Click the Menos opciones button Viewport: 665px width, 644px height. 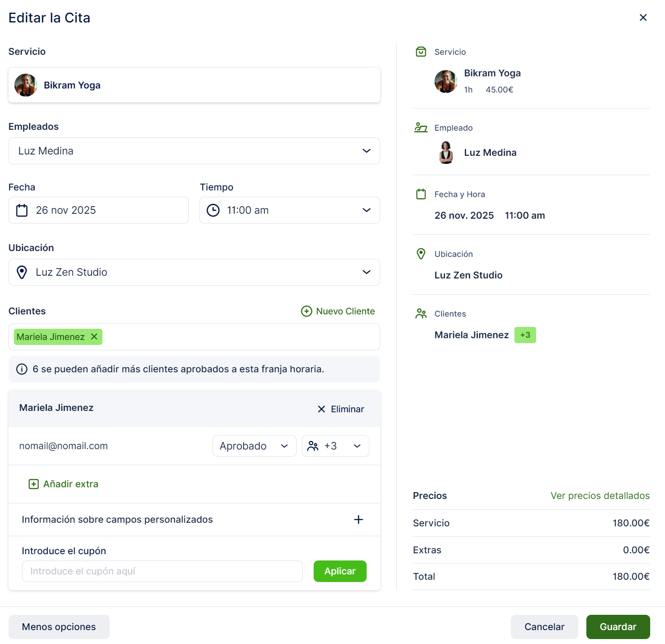(x=59, y=627)
